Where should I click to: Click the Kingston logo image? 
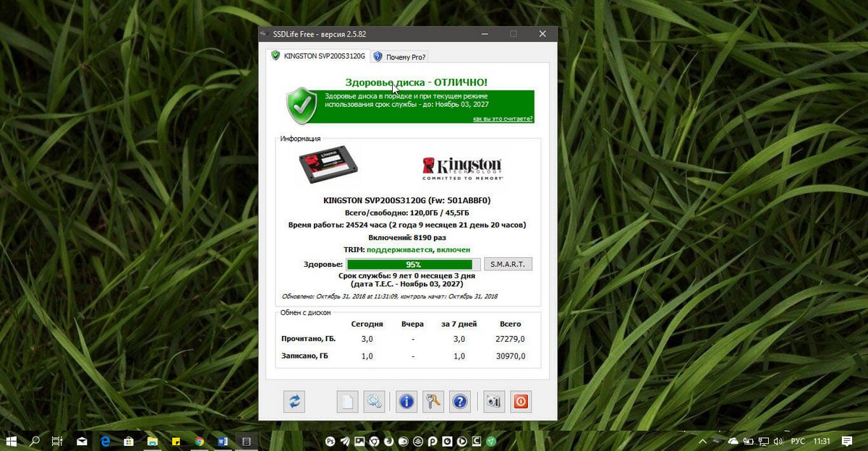[463, 168]
